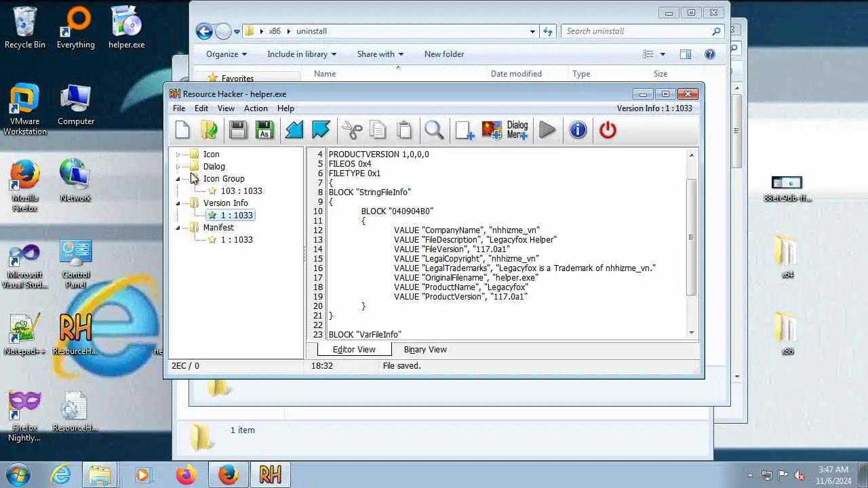Click the Explorer back navigation button
The image size is (868, 488).
[x=204, y=31]
